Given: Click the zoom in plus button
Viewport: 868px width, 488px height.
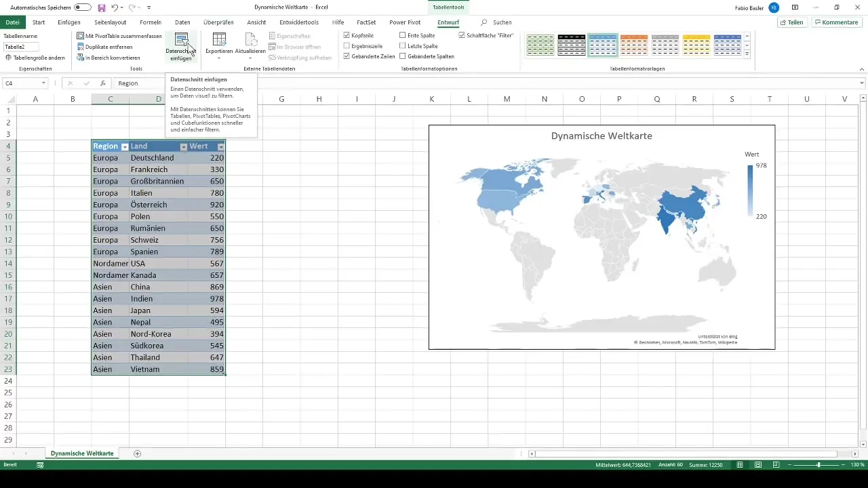Looking at the screenshot, I should pyautogui.click(x=844, y=465).
